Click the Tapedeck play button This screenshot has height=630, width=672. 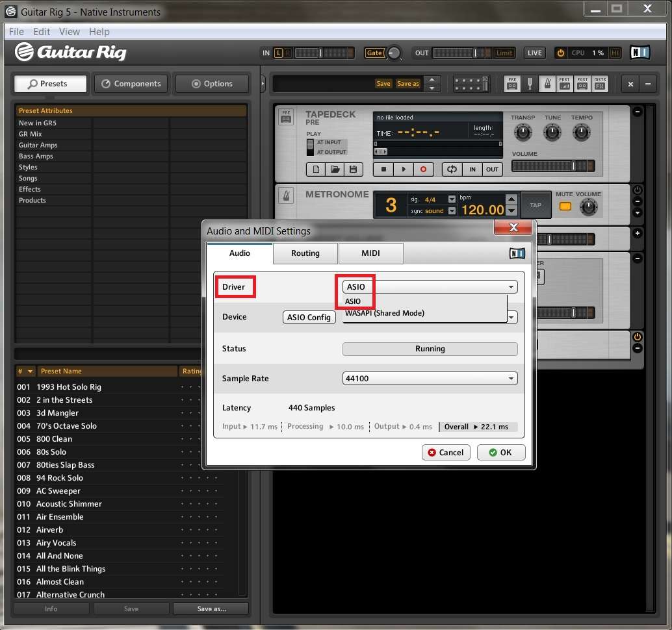point(404,170)
